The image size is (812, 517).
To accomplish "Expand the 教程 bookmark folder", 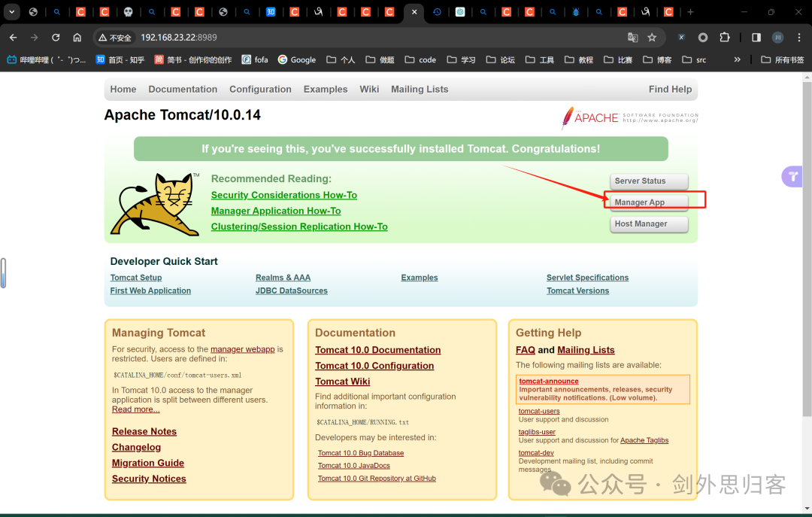I will coord(579,59).
